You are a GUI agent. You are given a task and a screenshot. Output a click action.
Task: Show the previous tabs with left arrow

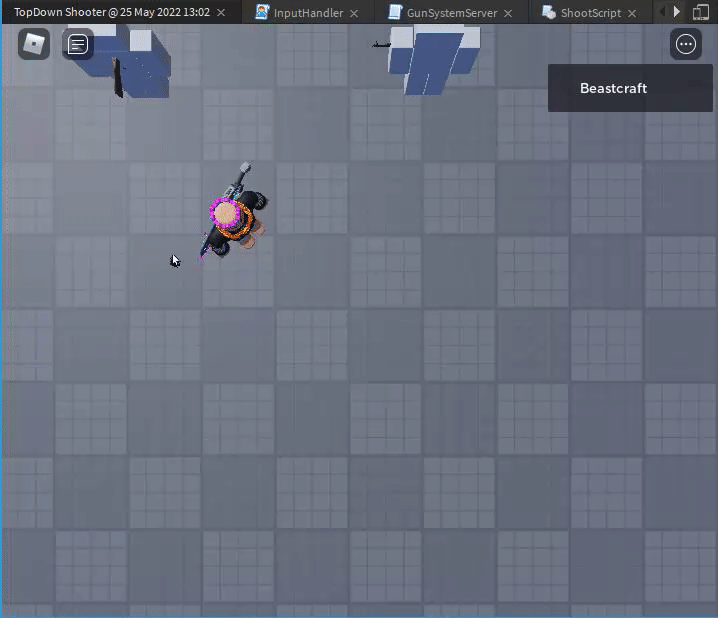pyautogui.click(x=662, y=12)
